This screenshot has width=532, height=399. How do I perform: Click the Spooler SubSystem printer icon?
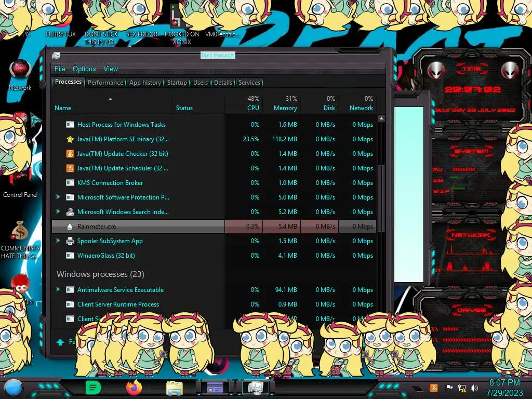click(x=70, y=241)
